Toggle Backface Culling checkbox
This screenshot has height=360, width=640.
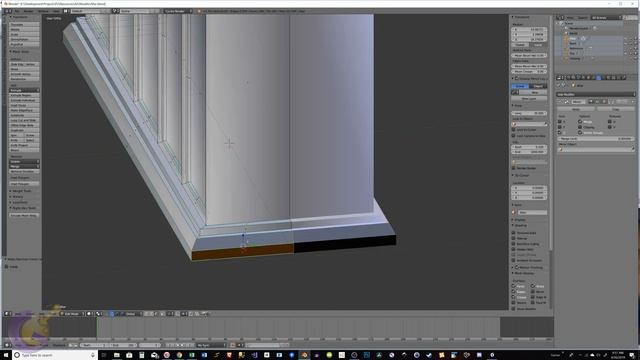point(513,244)
